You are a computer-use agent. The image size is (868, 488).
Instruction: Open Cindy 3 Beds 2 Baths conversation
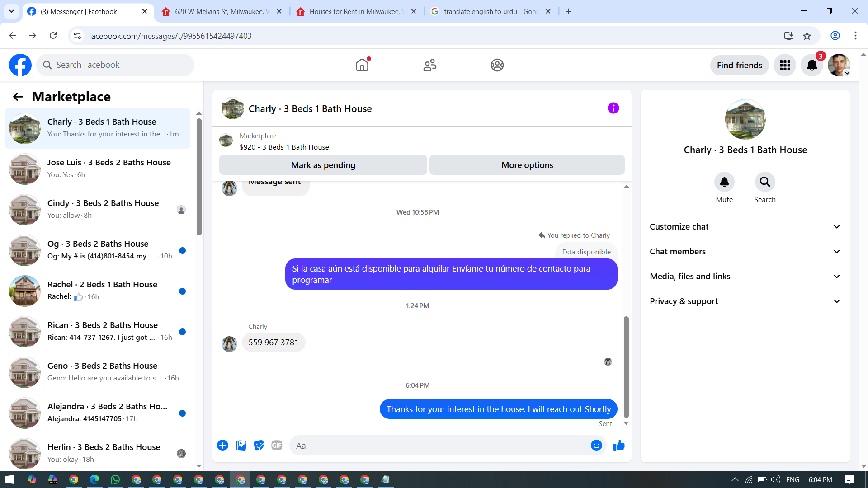(x=97, y=209)
